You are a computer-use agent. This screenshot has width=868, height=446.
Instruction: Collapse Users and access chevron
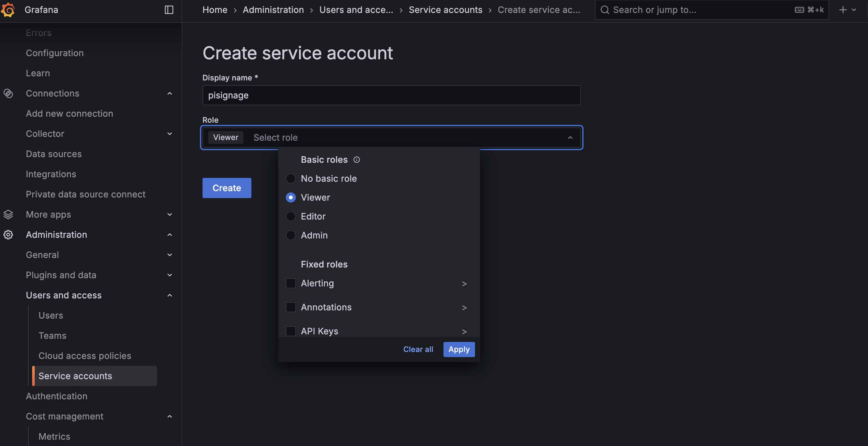tap(170, 296)
